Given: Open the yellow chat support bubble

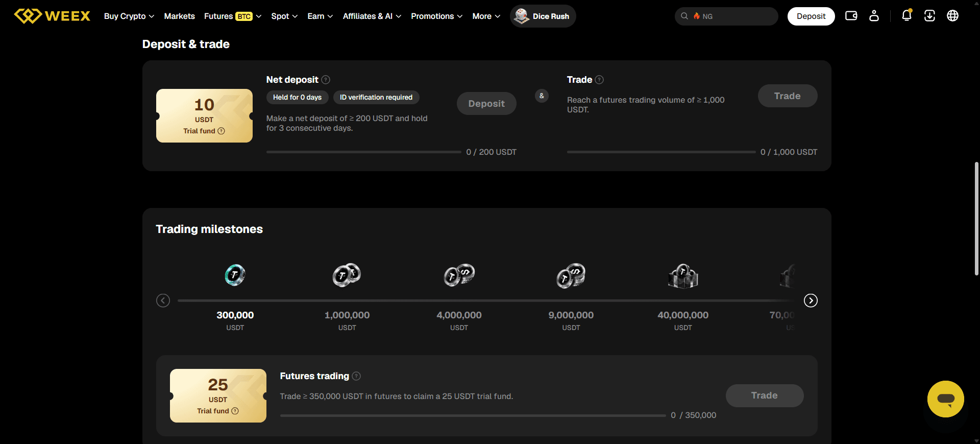Looking at the screenshot, I should point(946,399).
